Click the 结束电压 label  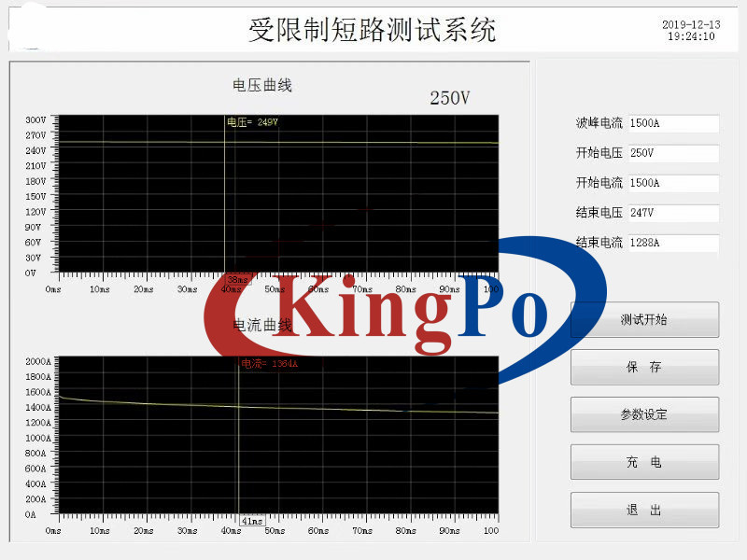[x=599, y=213]
